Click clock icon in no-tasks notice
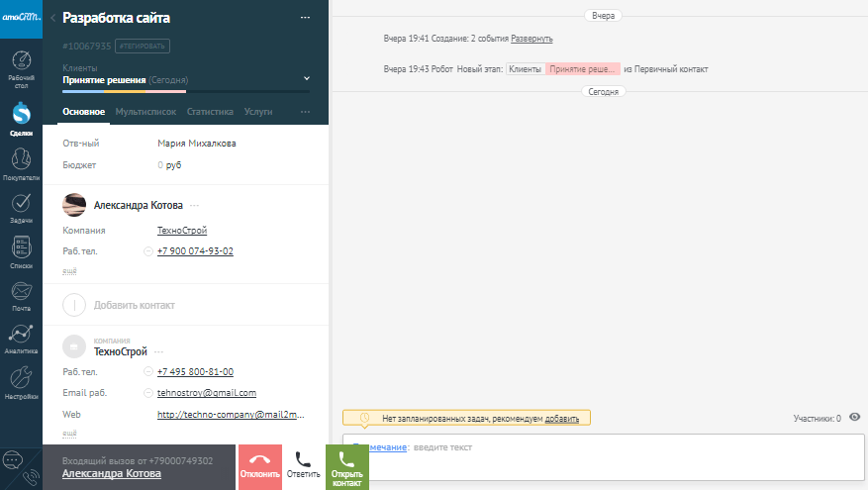This screenshot has width=868, height=490. click(364, 418)
